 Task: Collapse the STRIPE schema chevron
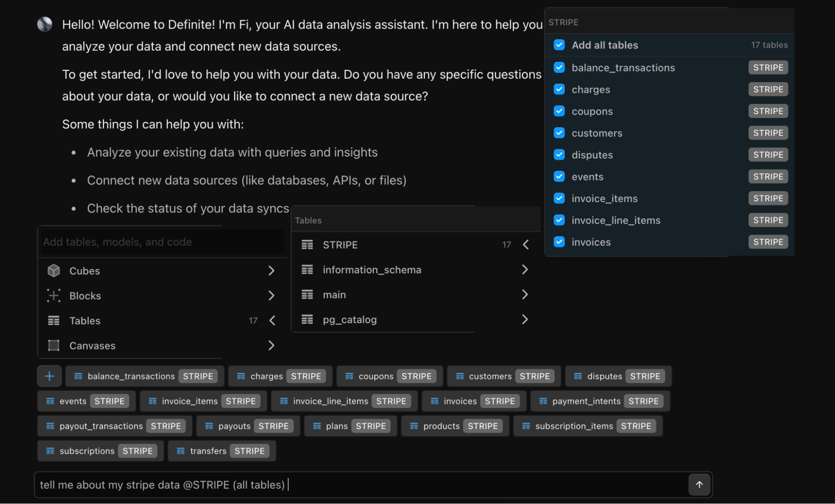pyautogui.click(x=526, y=245)
